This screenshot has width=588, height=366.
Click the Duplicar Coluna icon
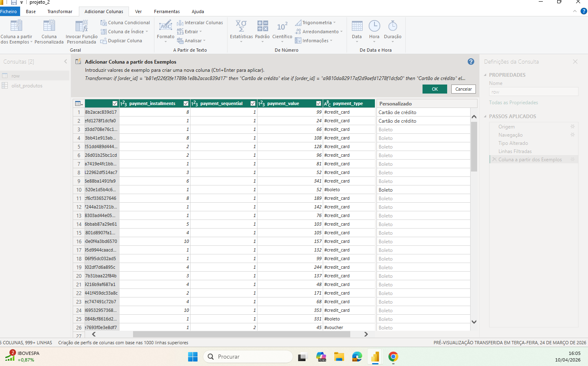(x=103, y=41)
